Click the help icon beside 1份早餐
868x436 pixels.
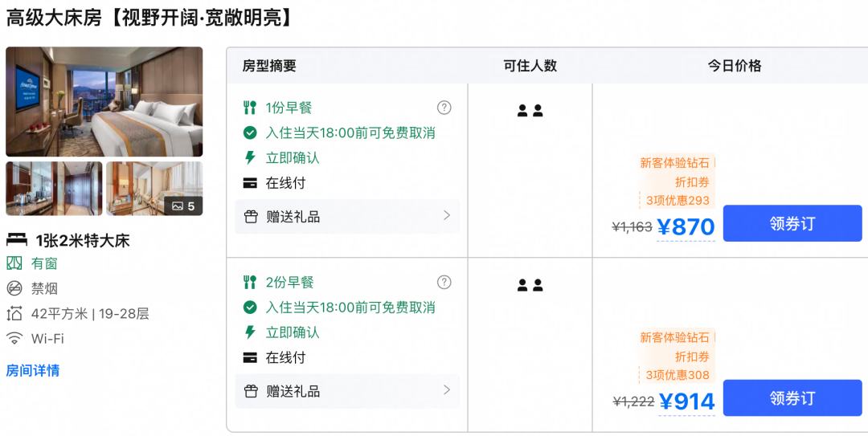tap(444, 108)
